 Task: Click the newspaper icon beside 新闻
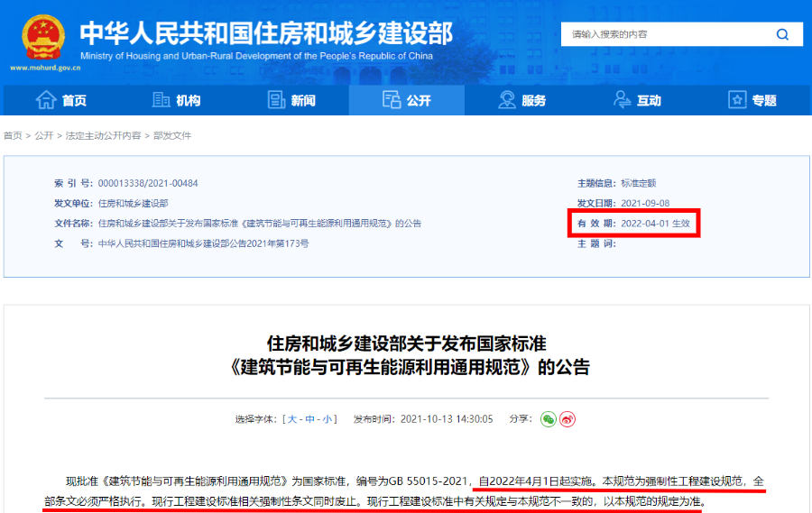coord(276,100)
